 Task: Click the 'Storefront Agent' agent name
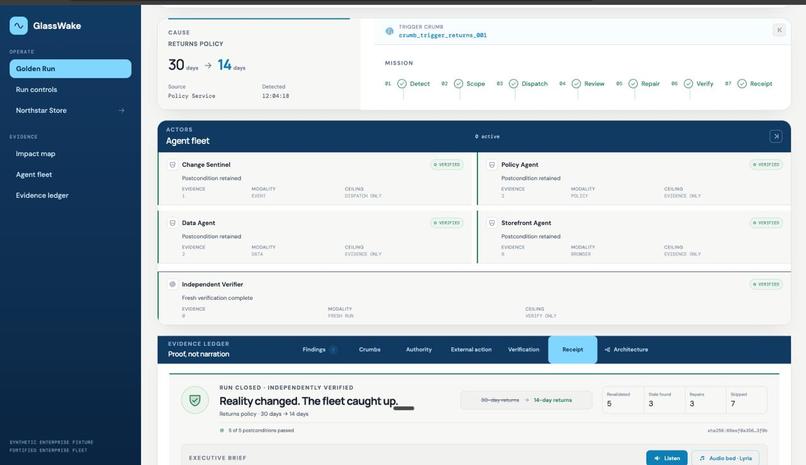tap(526, 223)
